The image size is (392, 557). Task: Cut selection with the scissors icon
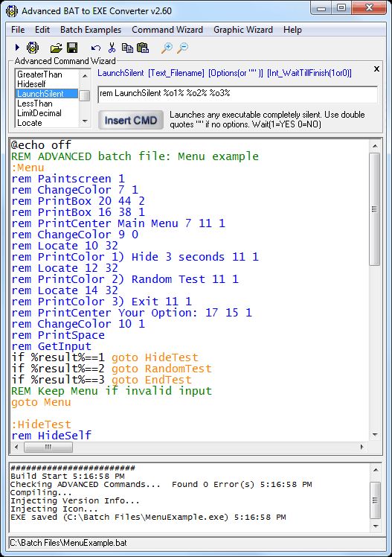(x=112, y=48)
